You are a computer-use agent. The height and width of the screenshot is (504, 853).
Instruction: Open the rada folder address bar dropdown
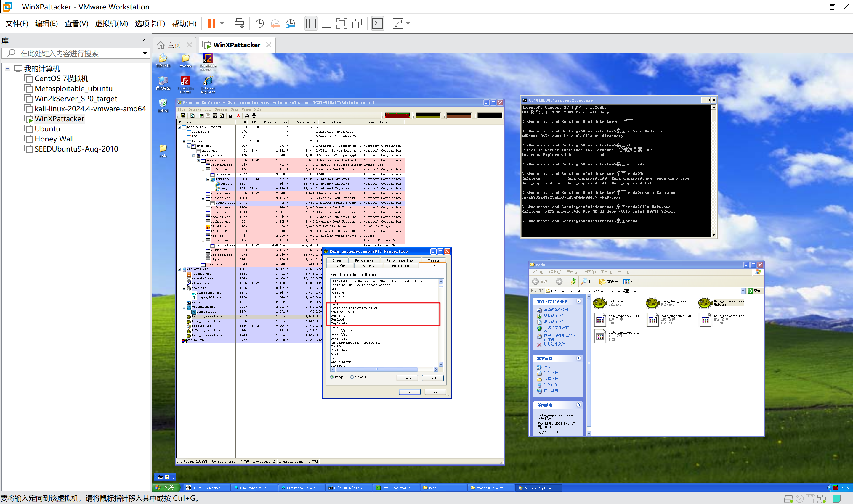pyautogui.click(x=743, y=291)
